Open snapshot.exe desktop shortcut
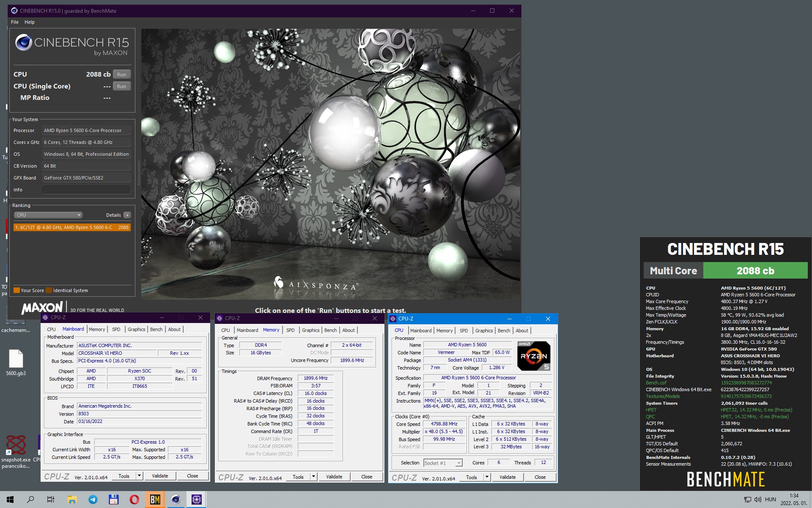This screenshot has height=508, width=812. 16,451
